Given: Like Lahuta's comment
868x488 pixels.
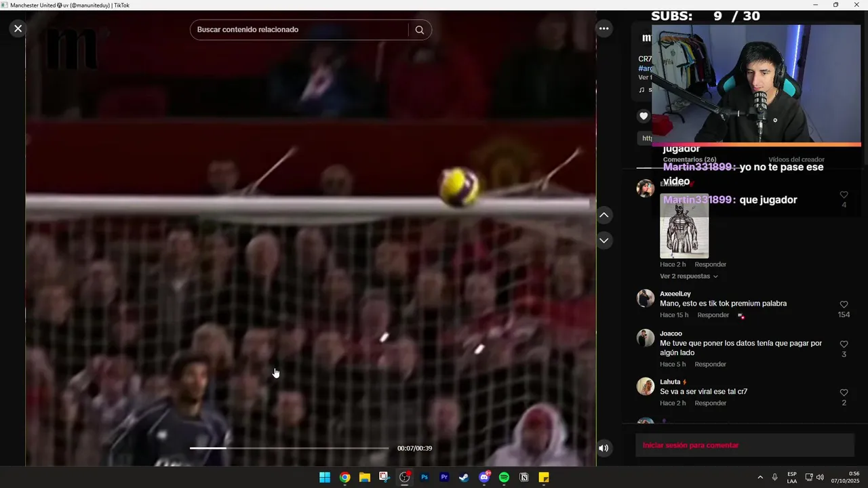Looking at the screenshot, I should [x=844, y=393].
